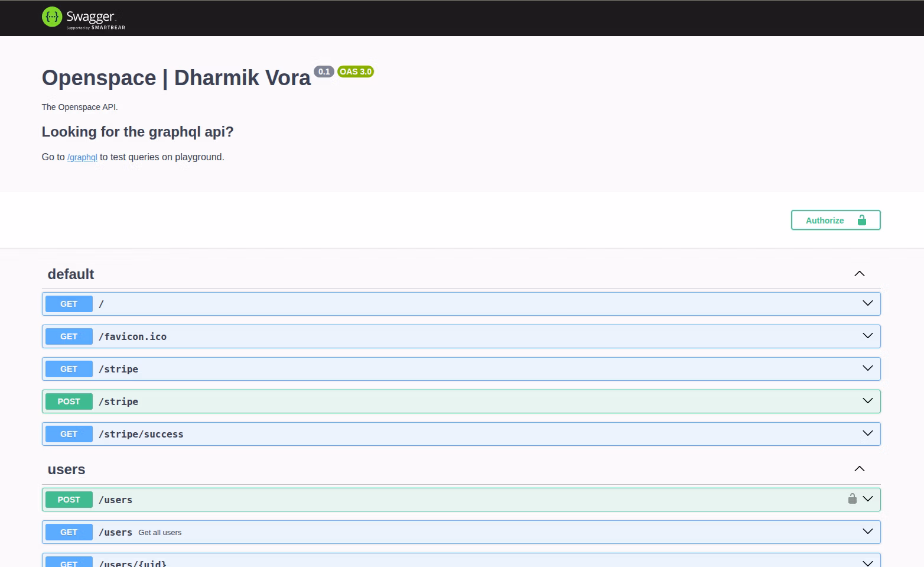Image resolution: width=924 pixels, height=567 pixels.
Task: Expand POST /users with its chevron
Action: click(867, 499)
